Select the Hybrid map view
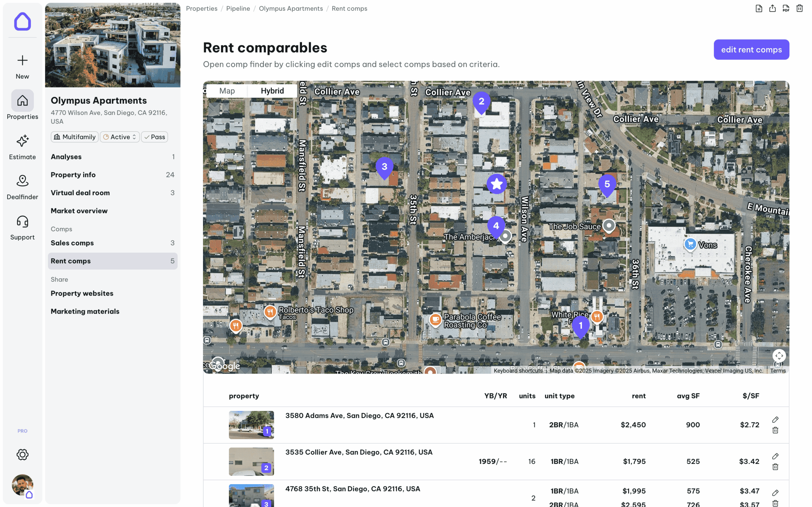This screenshot has height=507, width=812. (x=272, y=91)
